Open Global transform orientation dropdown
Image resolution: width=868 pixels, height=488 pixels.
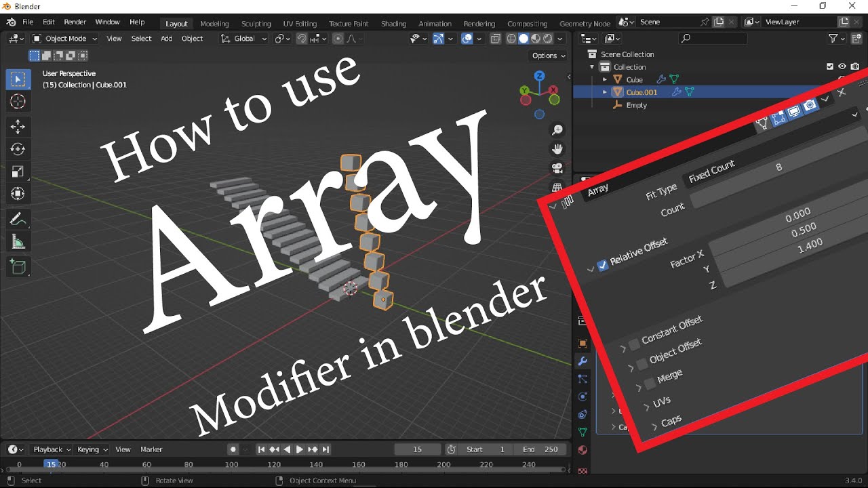[x=244, y=39]
